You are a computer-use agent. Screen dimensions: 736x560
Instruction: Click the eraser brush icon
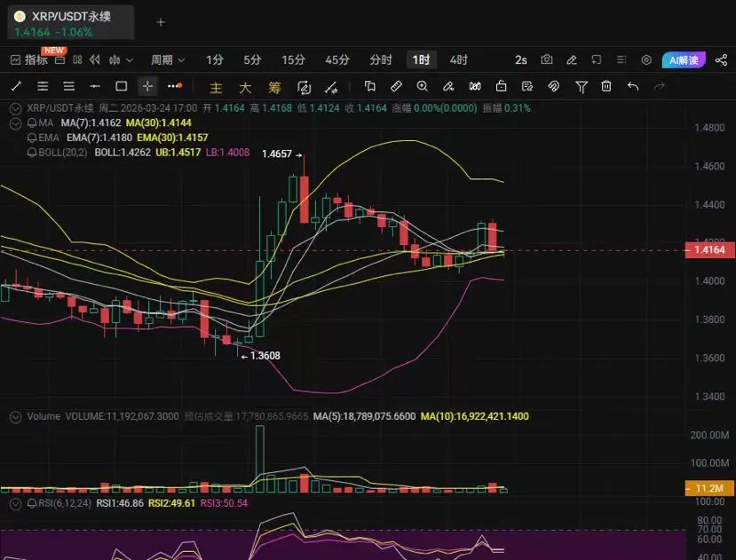448,86
